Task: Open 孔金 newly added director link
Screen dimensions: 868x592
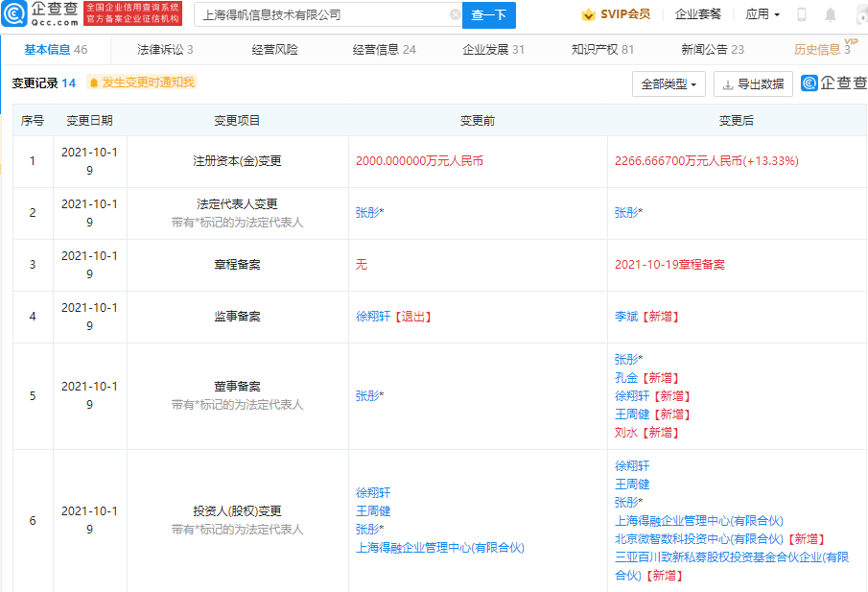Action: pyautogui.click(x=626, y=378)
